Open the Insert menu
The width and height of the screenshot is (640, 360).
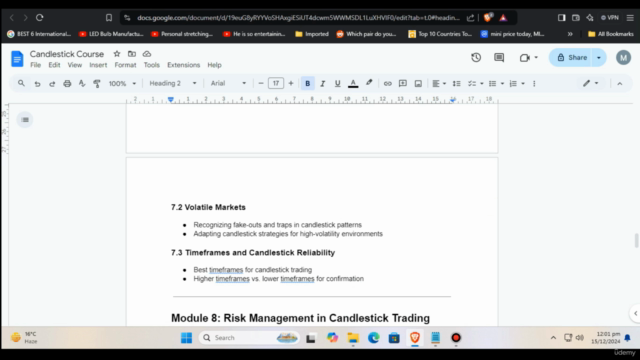(98, 65)
